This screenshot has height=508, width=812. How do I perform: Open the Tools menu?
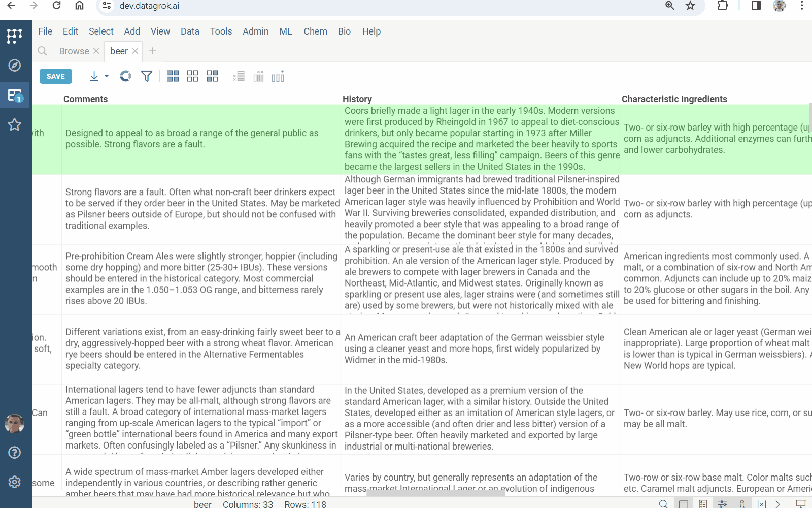pyautogui.click(x=221, y=31)
